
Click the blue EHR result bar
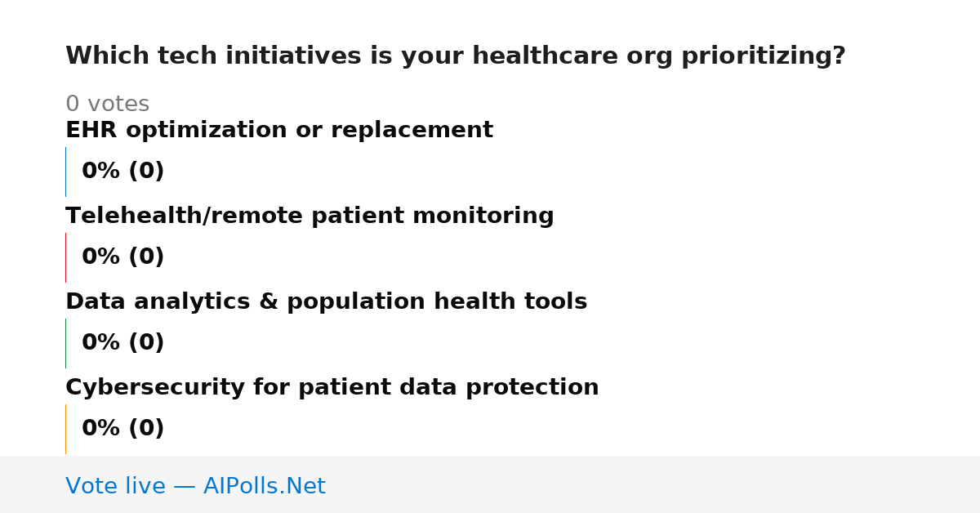coord(65,172)
